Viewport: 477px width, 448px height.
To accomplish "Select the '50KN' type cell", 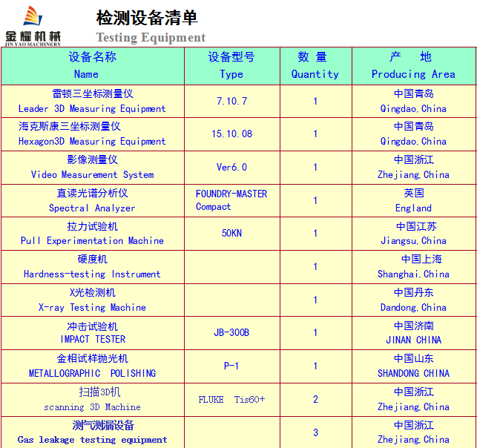I will click(x=231, y=233).
